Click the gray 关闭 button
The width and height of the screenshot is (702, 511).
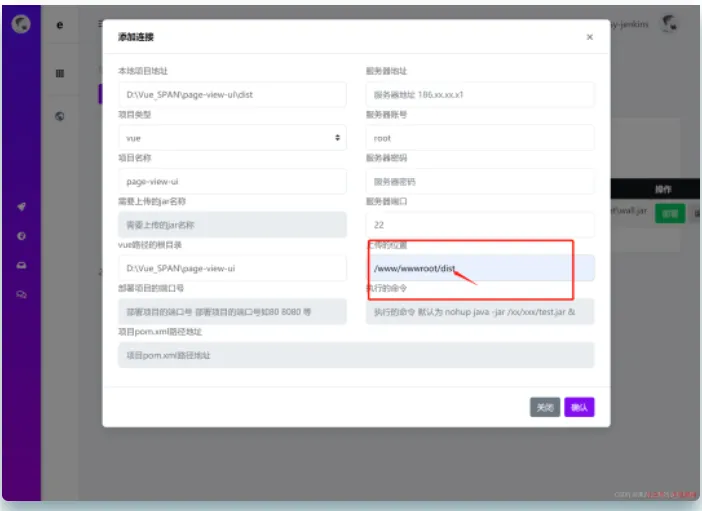click(x=545, y=407)
